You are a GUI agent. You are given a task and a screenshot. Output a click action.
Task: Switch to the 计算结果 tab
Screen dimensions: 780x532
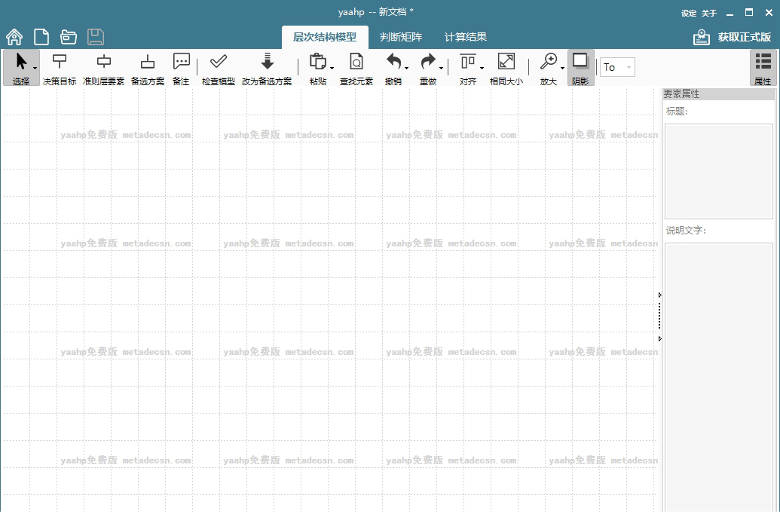pos(466,37)
